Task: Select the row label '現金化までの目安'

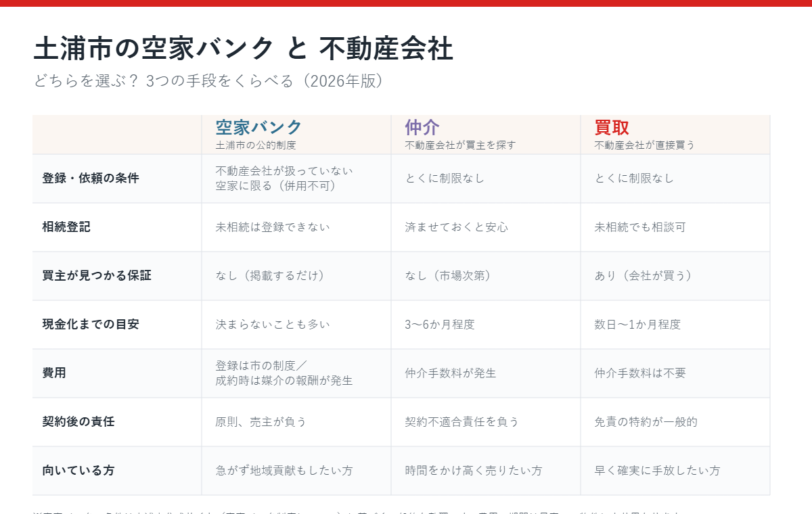Action: 91,325
